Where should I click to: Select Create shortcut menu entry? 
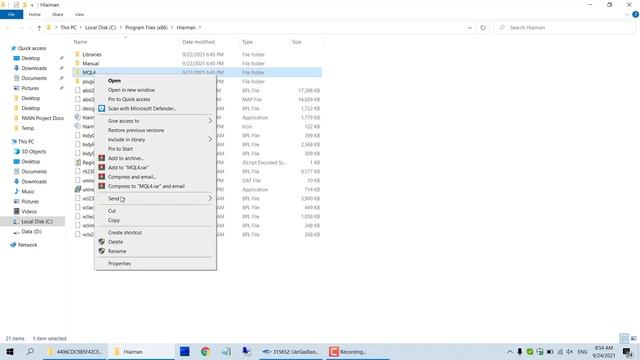(x=125, y=233)
